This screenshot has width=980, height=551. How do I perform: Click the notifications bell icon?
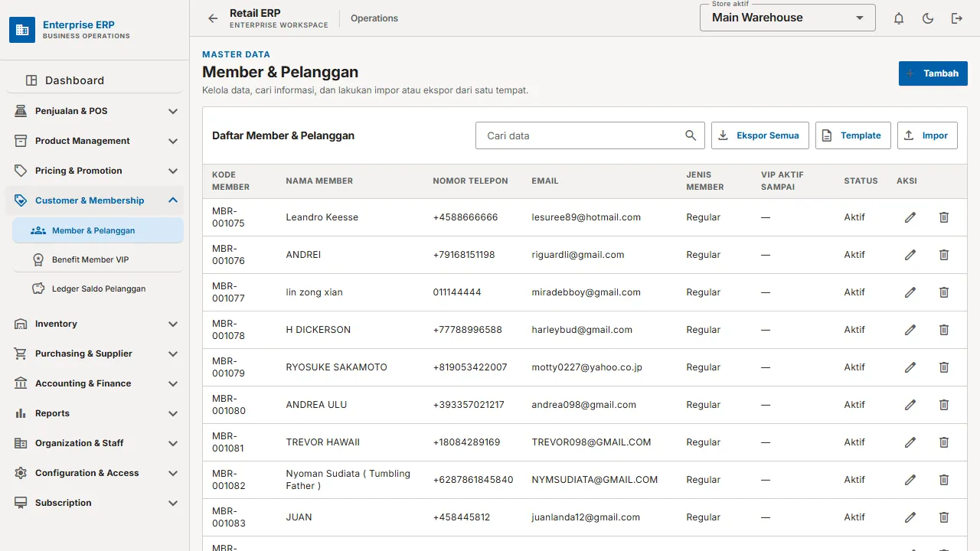[899, 18]
